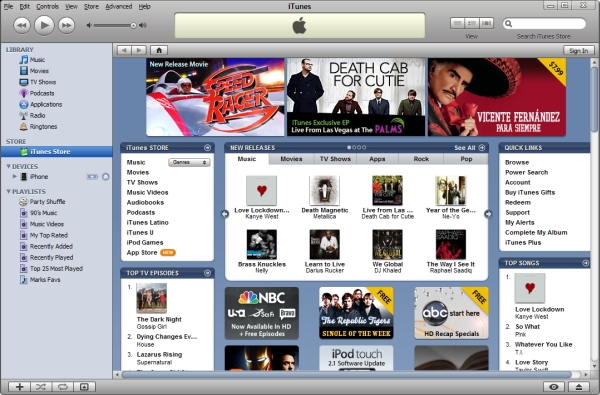Viewport: 600px width, 395px height.
Task: Collapse the Playlists section triangle
Action: tap(8, 191)
